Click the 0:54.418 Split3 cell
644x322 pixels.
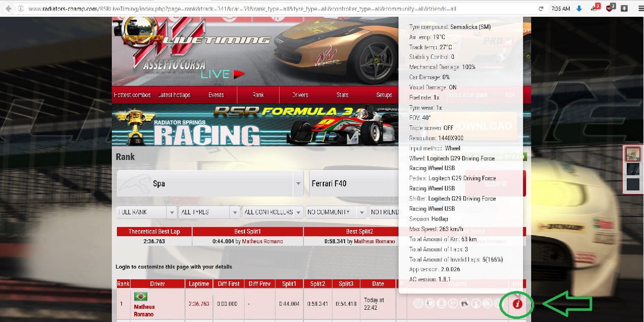[x=346, y=304]
